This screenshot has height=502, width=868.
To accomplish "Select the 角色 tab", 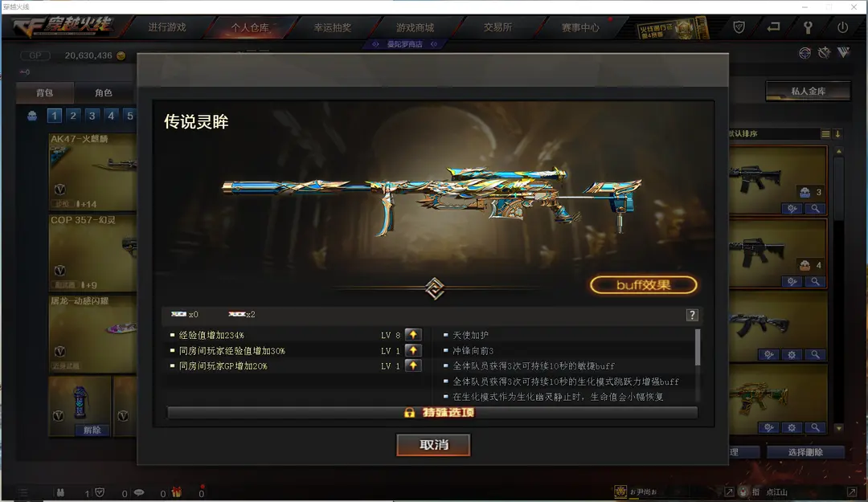I will pos(104,93).
